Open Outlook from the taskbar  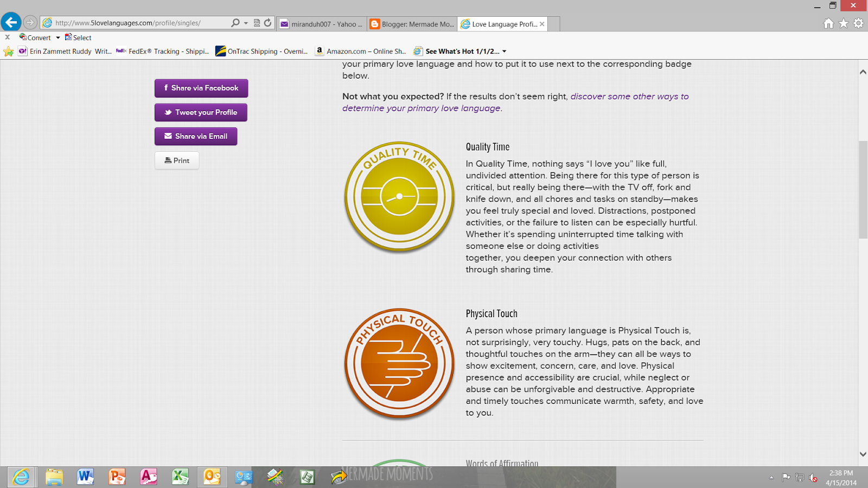point(212,477)
